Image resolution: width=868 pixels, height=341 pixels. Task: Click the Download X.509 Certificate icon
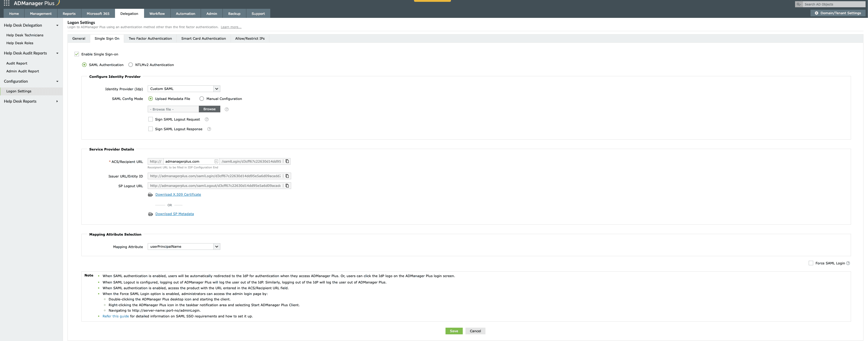[x=150, y=194]
